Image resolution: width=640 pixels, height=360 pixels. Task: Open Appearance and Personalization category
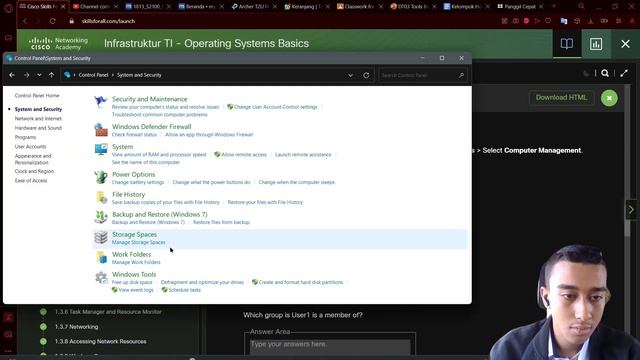point(33,159)
